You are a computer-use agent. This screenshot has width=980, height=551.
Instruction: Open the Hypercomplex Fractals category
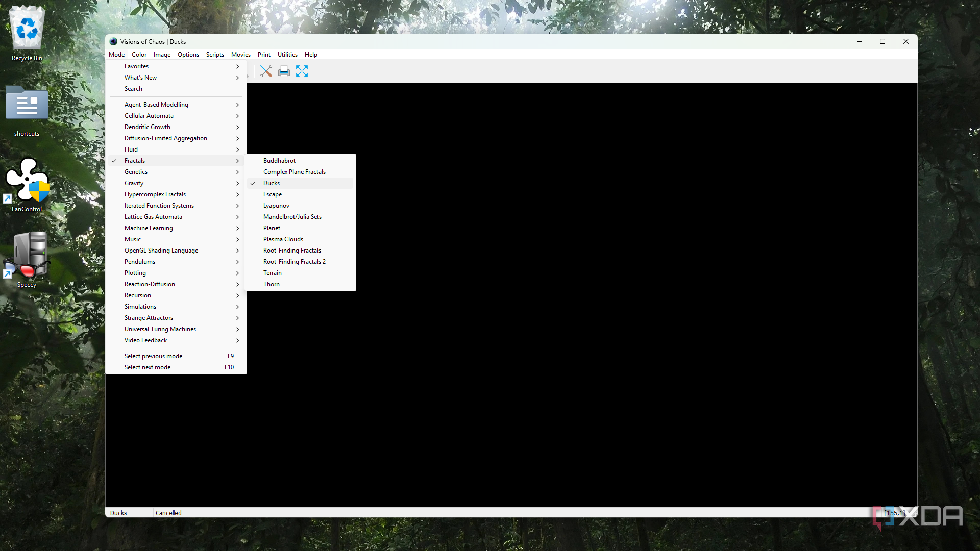[176, 194]
